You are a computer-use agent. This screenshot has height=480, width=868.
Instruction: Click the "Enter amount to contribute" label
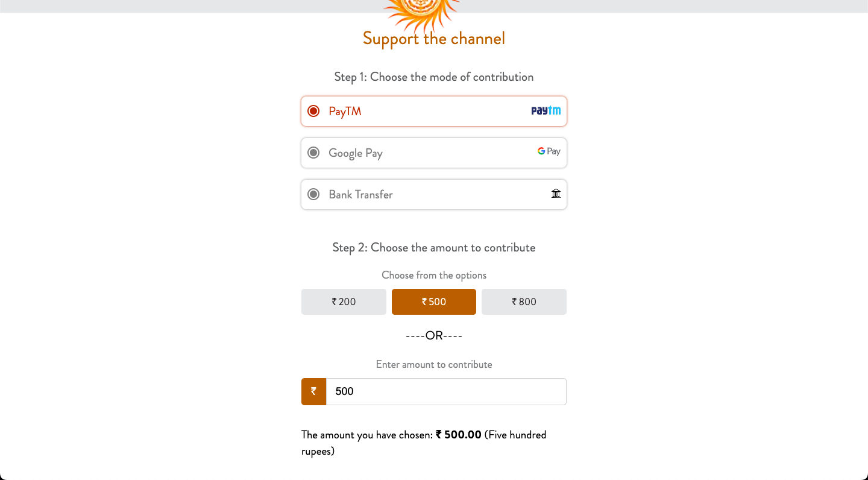tap(434, 364)
